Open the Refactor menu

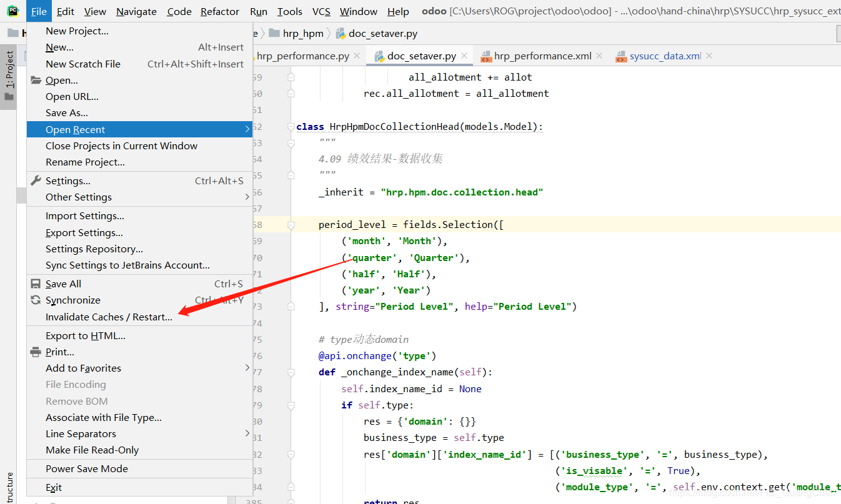219,11
